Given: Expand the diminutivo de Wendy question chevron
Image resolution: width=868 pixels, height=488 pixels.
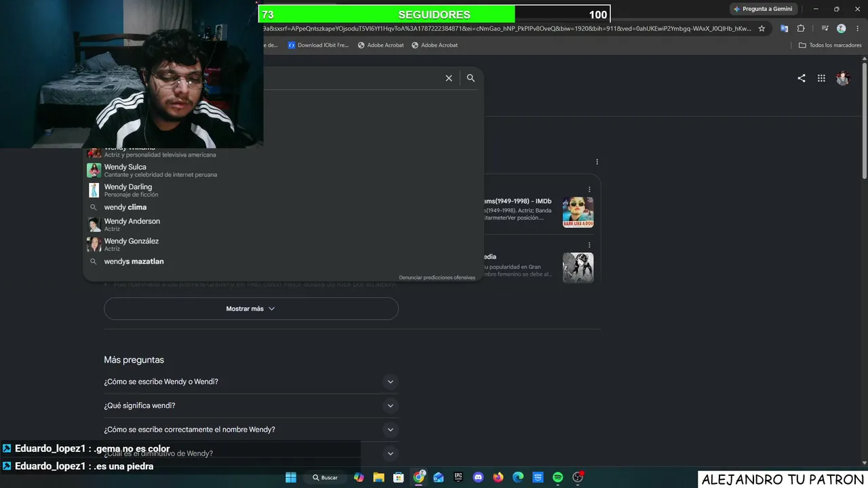Looking at the screenshot, I should 390,453.
